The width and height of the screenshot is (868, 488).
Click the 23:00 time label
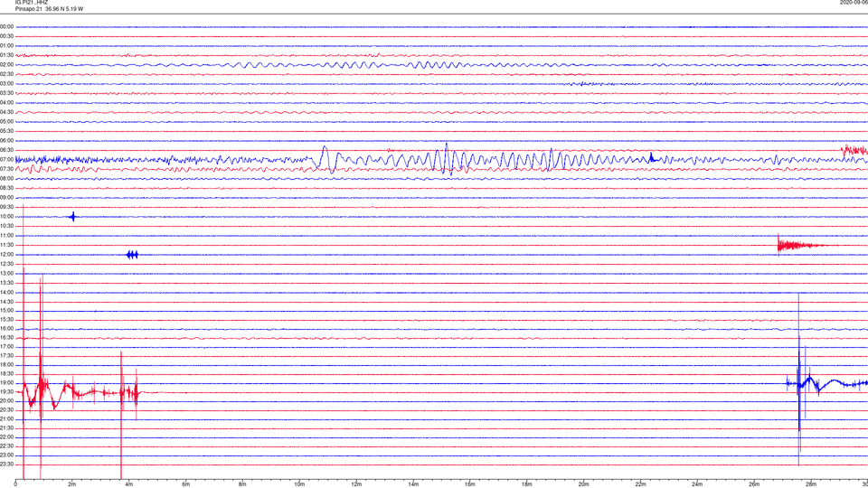coord(6,455)
